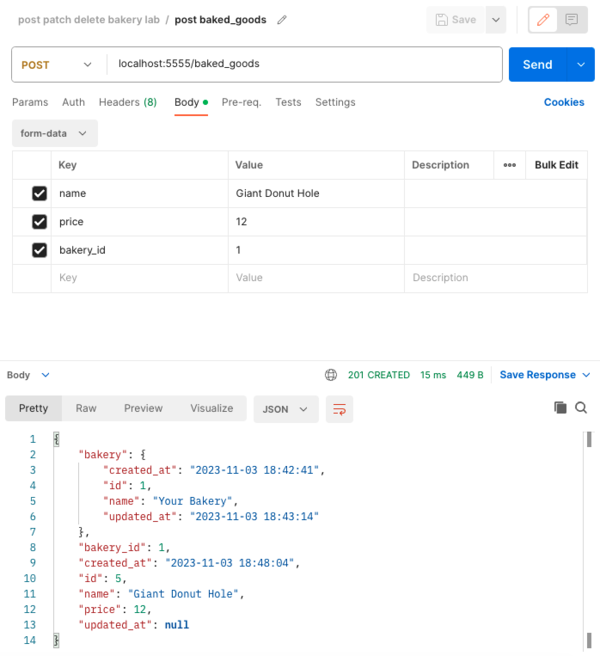This screenshot has width=600, height=656.
Task: Click the blue Send button
Action: [x=538, y=64]
